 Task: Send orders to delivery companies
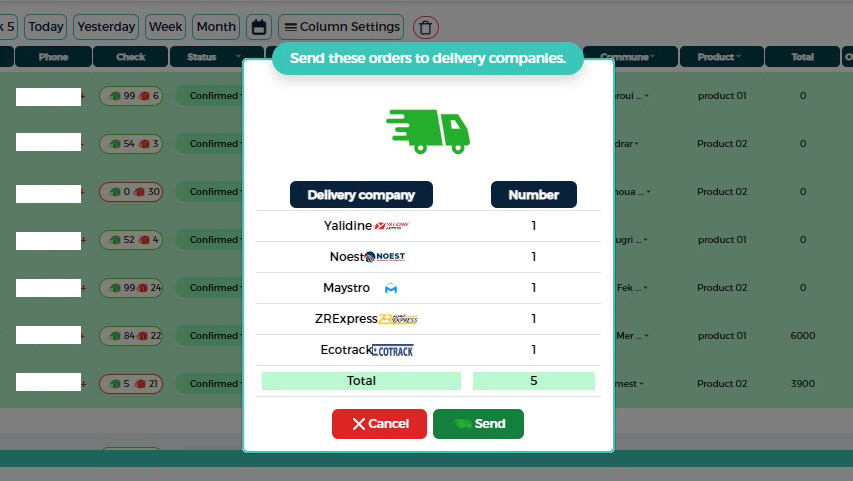click(478, 424)
